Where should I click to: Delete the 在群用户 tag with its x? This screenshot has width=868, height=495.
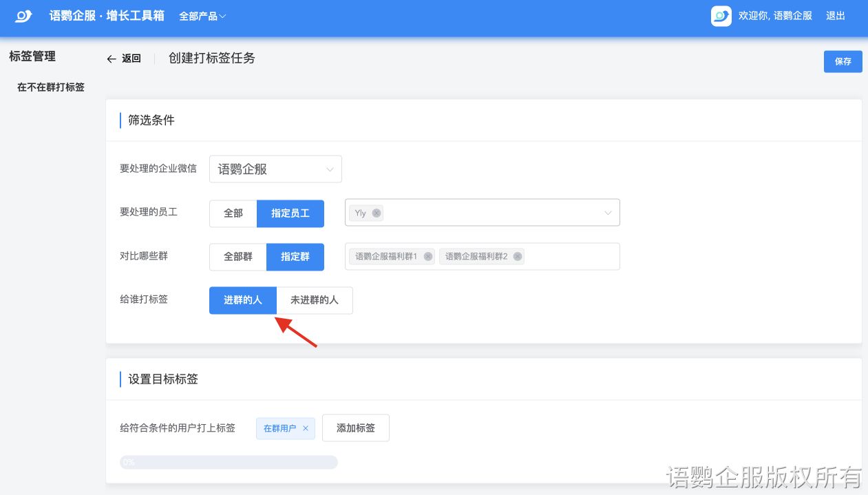(x=306, y=428)
